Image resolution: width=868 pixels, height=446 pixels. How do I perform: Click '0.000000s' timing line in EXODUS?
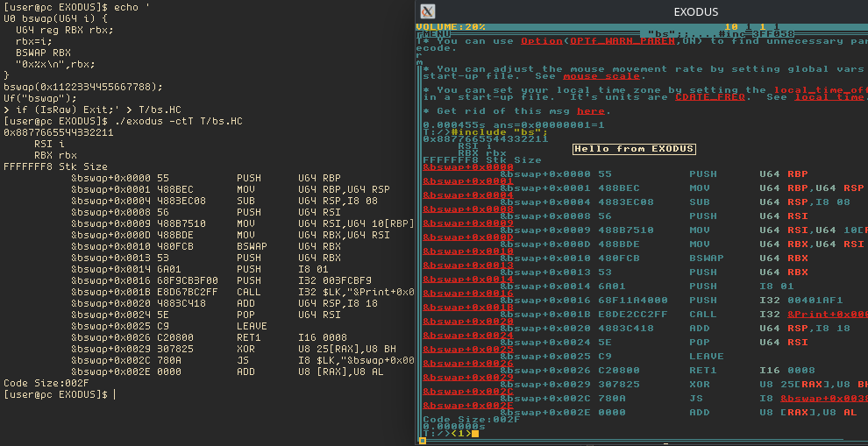point(454,427)
